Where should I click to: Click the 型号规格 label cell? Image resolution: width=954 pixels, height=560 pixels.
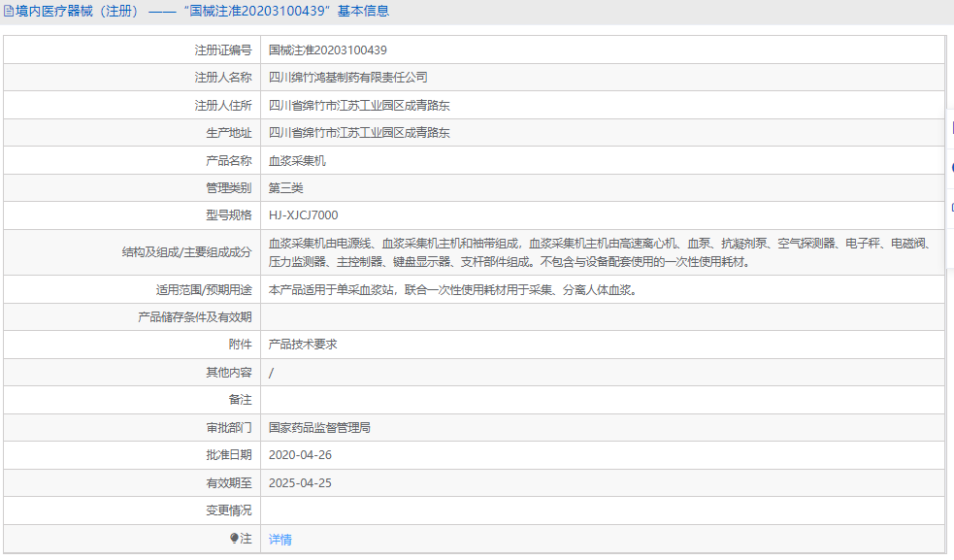[x=132, y=215]
